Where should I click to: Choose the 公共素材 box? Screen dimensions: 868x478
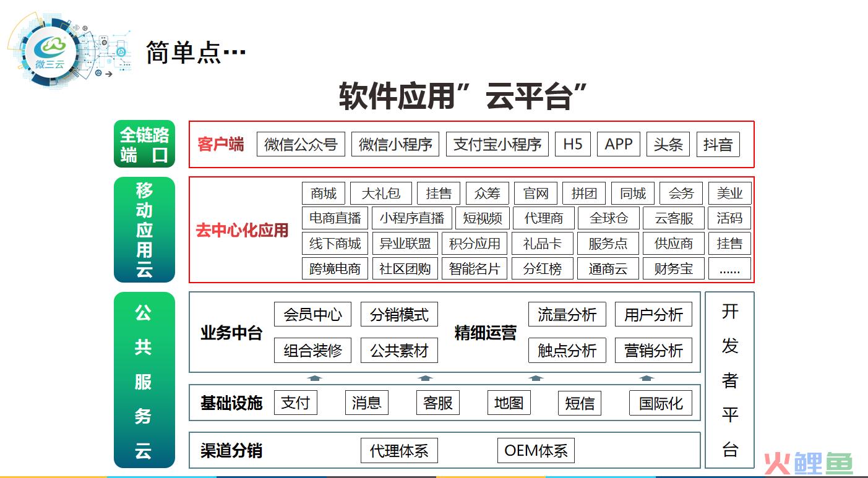(400, 351)
